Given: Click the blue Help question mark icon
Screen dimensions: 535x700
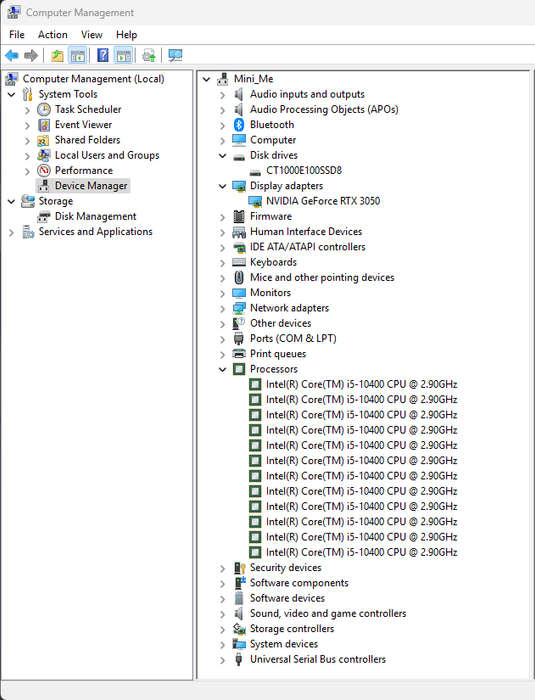Looking at the screenshot, I should pos(103,55).
